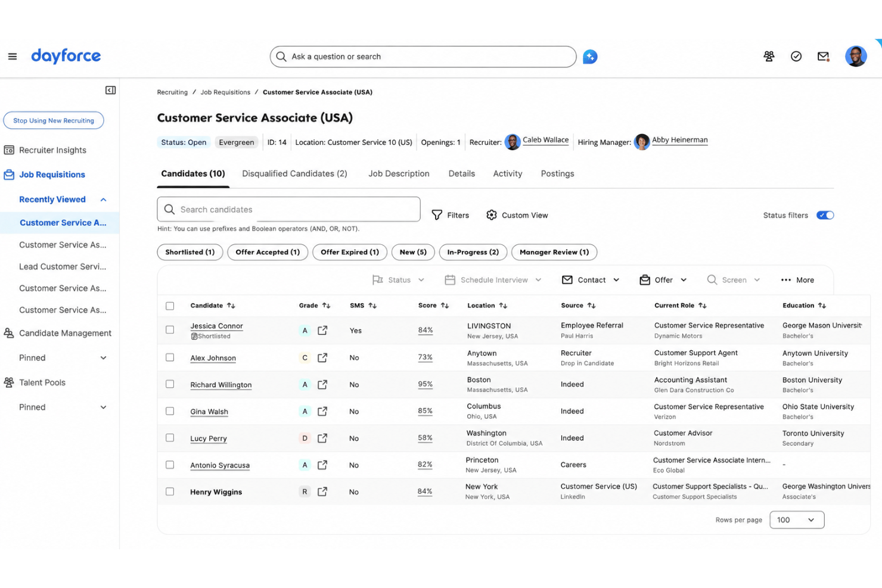
Task: Go to Job Requisitions breadcrumb
Action: point(225,92)
